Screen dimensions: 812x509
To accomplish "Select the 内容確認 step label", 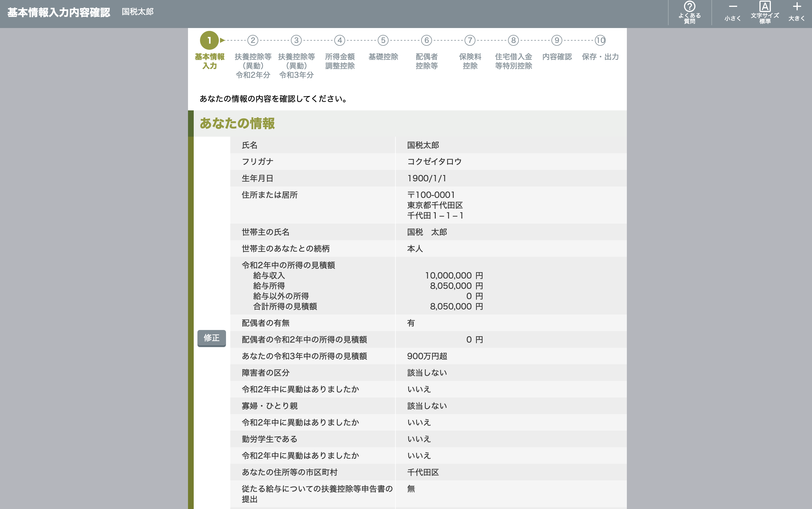I will point(557,57).
